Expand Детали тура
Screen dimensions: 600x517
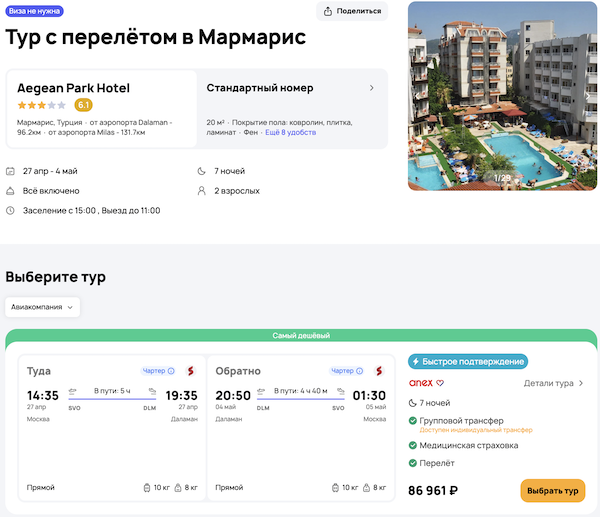(554, 383)
